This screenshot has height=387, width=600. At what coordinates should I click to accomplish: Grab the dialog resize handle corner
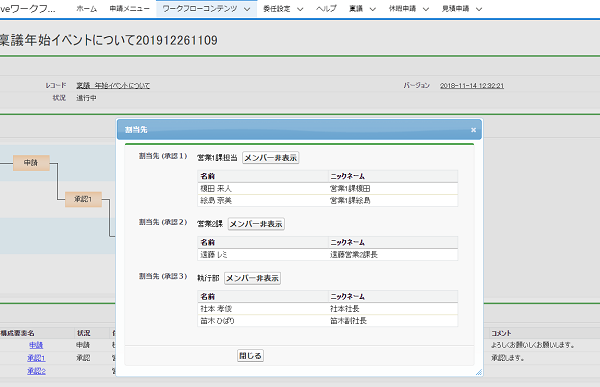[479, 372]
